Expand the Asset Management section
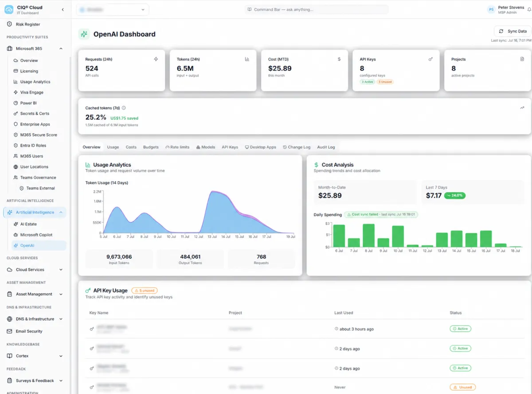The image size is (532, 394). [x=61, y=294]
